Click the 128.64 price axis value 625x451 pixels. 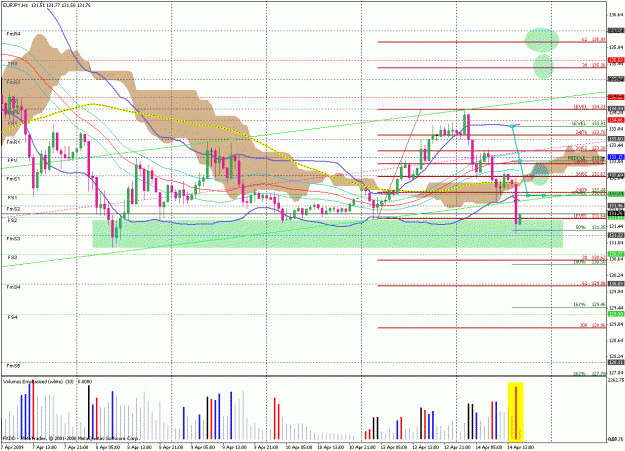(616, 340)
